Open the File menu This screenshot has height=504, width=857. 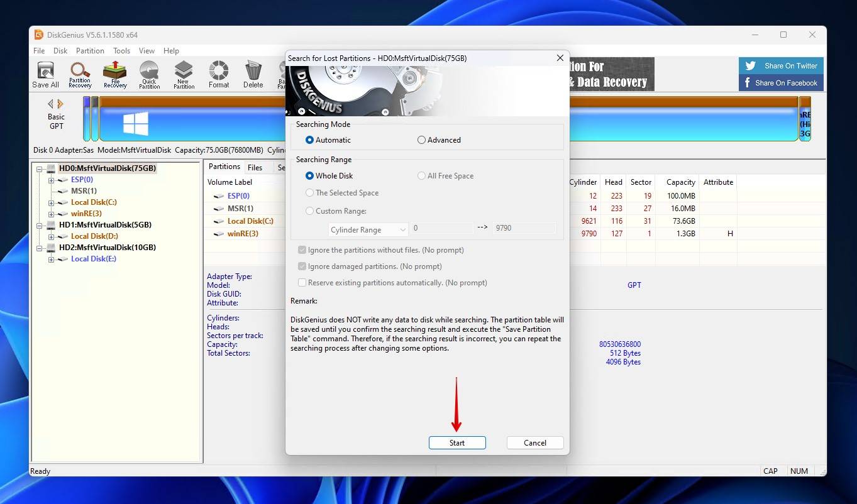point(39,51)
